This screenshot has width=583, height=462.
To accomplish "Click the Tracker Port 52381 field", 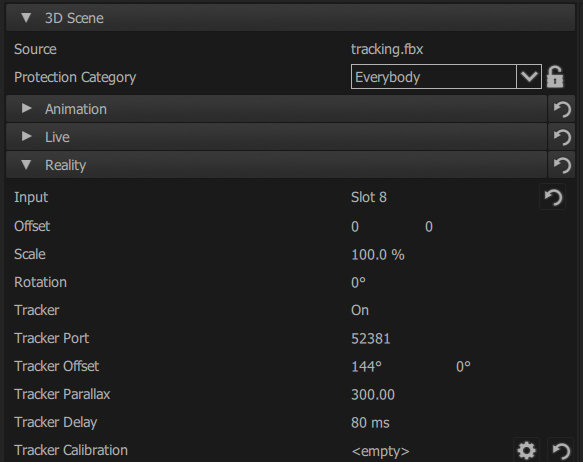I will click(x=371, y=339).
